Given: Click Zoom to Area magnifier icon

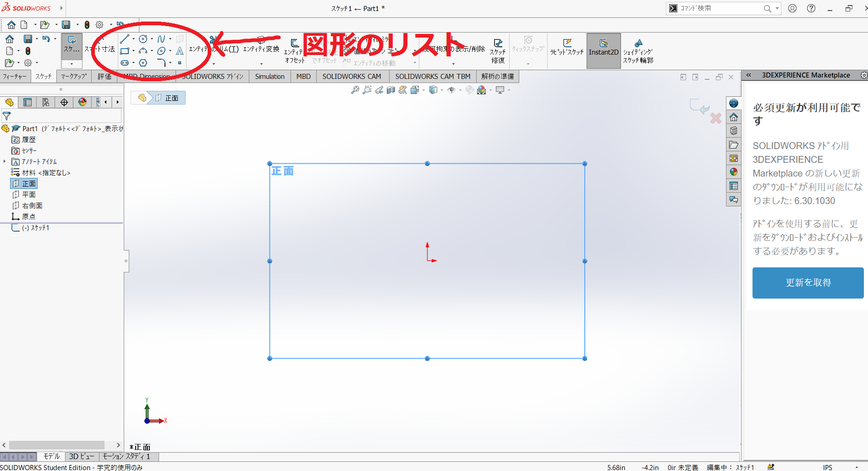Looking at the screenshot, I should [x=367, y=90].
